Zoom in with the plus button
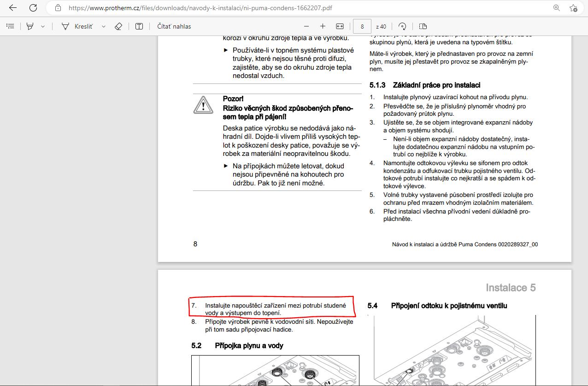This screenshot has height=386, width=588. 323,26
